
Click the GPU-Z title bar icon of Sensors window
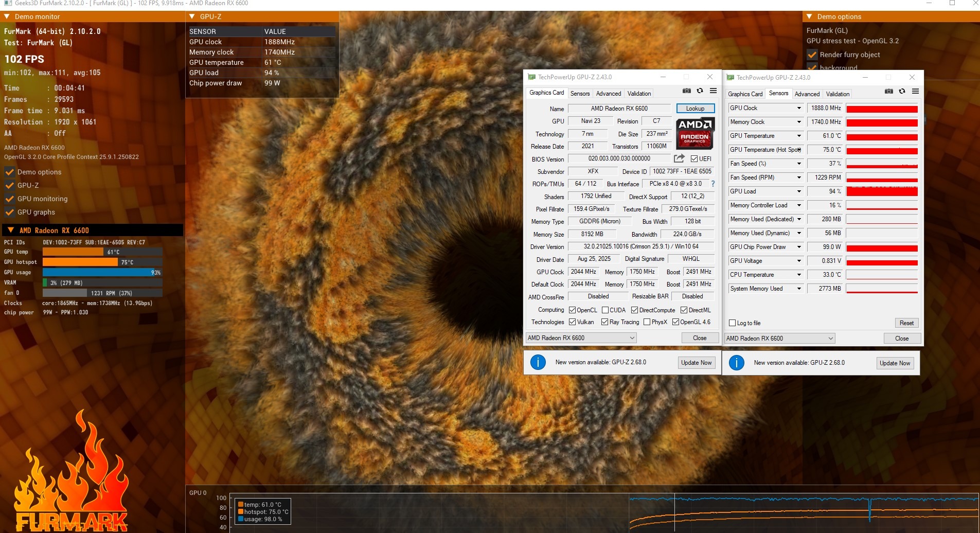coord(730,78)
